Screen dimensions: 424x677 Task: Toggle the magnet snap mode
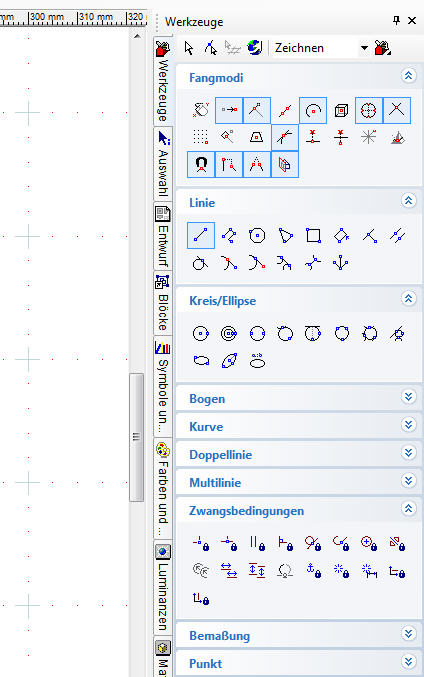tap(201, 165)
